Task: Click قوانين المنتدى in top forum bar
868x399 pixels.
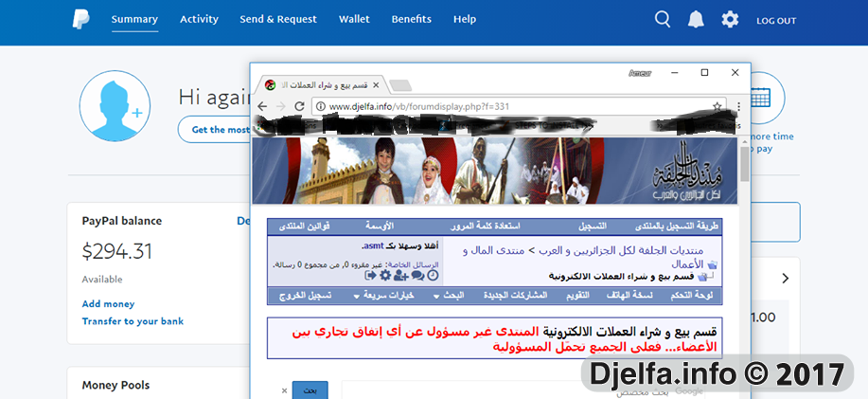Action: click(x=304, y=227)
